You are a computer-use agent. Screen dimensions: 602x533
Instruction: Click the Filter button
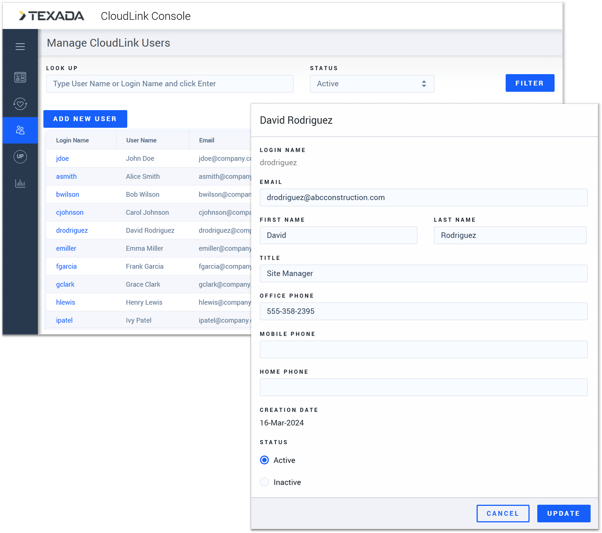tap(529, 83)
